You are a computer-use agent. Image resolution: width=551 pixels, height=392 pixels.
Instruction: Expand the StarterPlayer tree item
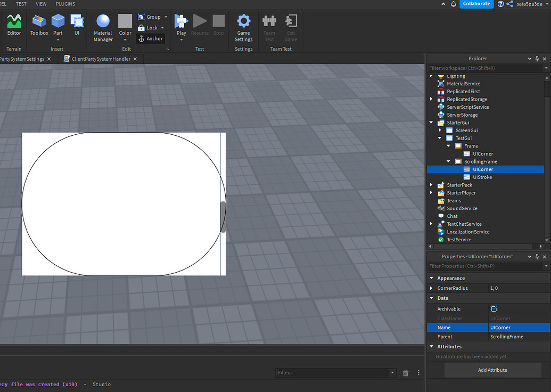coord(431,192)
